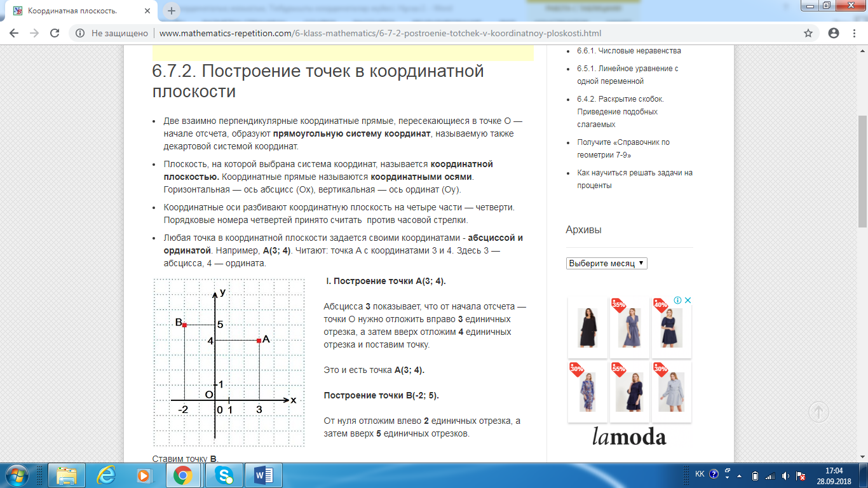
Task: Click the address bar URL
Action: click(x=380, y=34)
